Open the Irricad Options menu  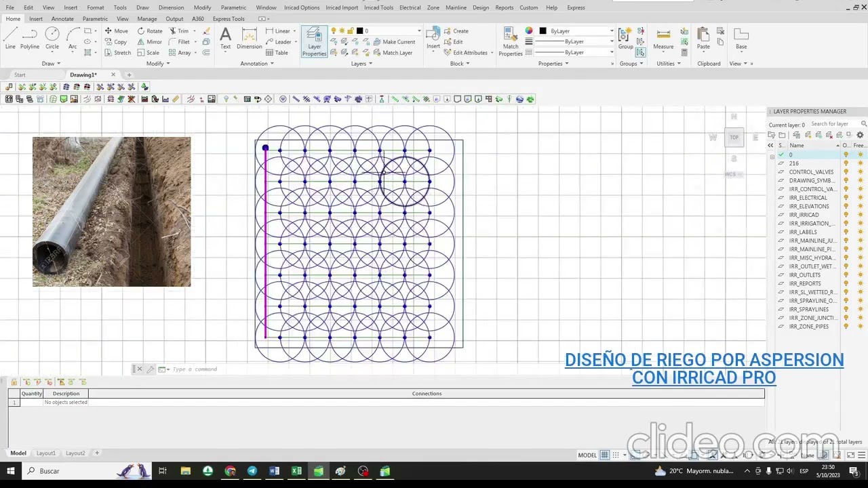[x=302, y=7]
